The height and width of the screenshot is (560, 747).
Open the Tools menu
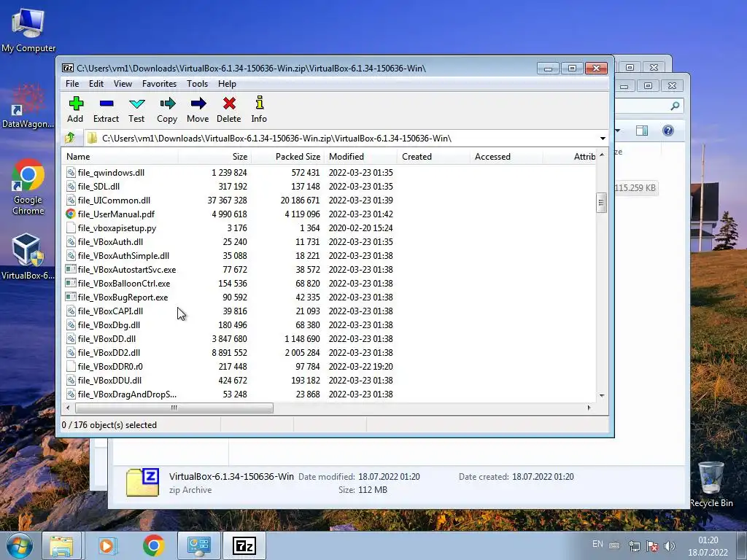[197, 84]
